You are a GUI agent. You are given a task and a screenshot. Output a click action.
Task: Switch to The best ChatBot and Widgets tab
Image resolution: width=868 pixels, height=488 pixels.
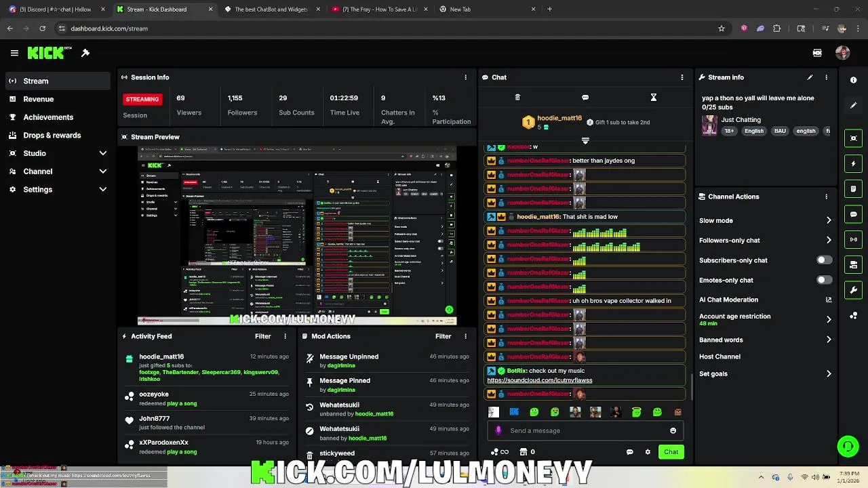[271, 9]
